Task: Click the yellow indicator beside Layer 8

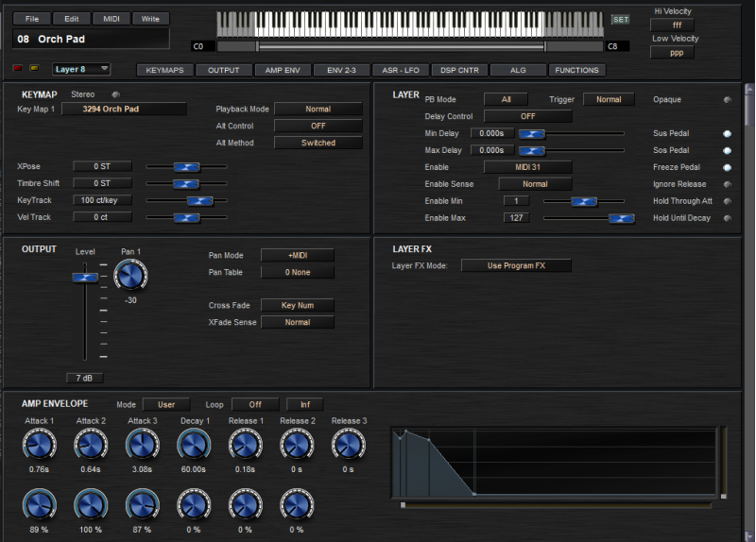Action: point(34,68)
